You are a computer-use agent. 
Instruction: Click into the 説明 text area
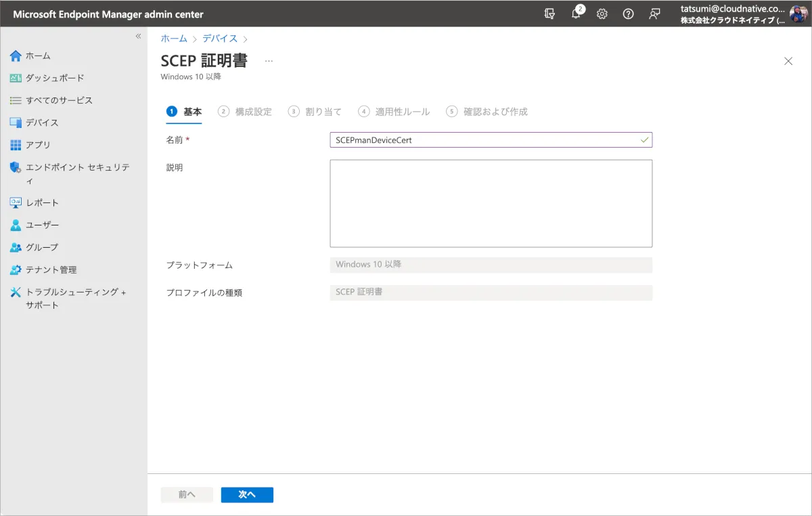point(491,203)
